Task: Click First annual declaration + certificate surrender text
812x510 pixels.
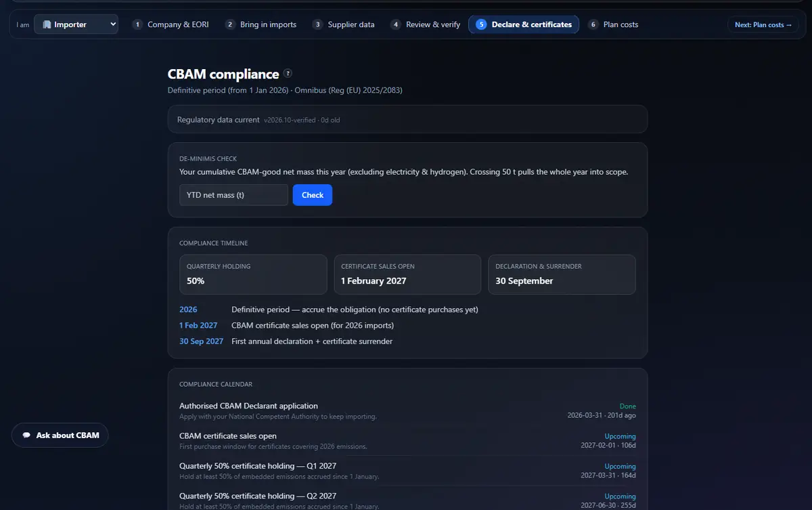Action: 312,341
